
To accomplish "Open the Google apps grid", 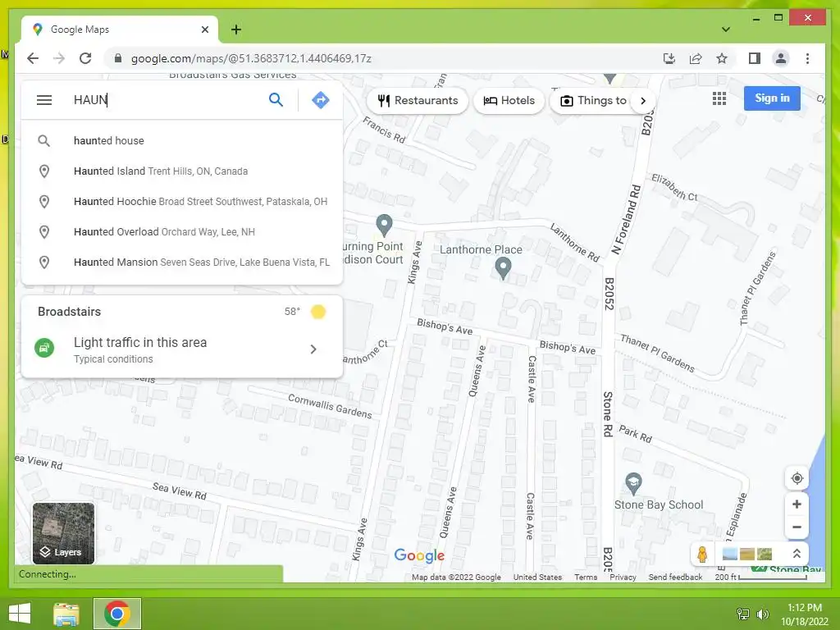I will 719,98.
